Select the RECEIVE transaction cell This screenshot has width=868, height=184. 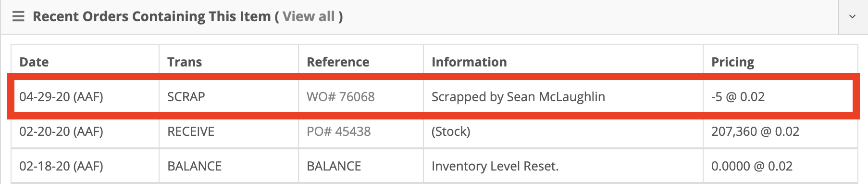(229, 131)
